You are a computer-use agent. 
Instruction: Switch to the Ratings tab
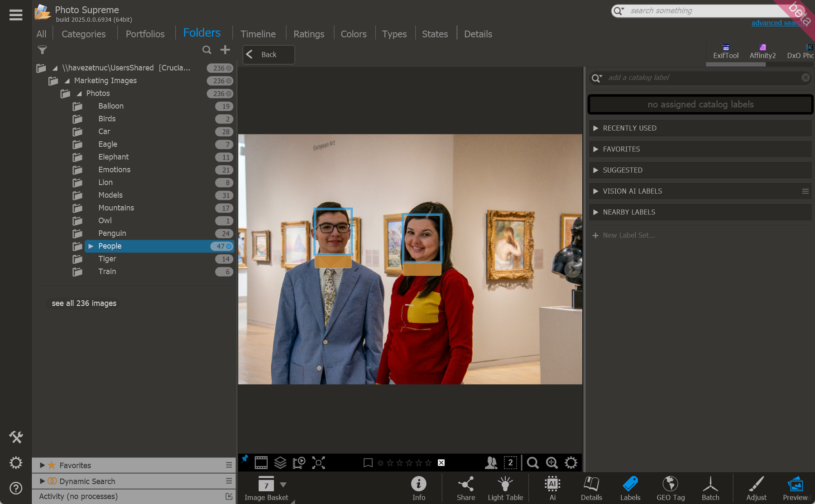309,34
